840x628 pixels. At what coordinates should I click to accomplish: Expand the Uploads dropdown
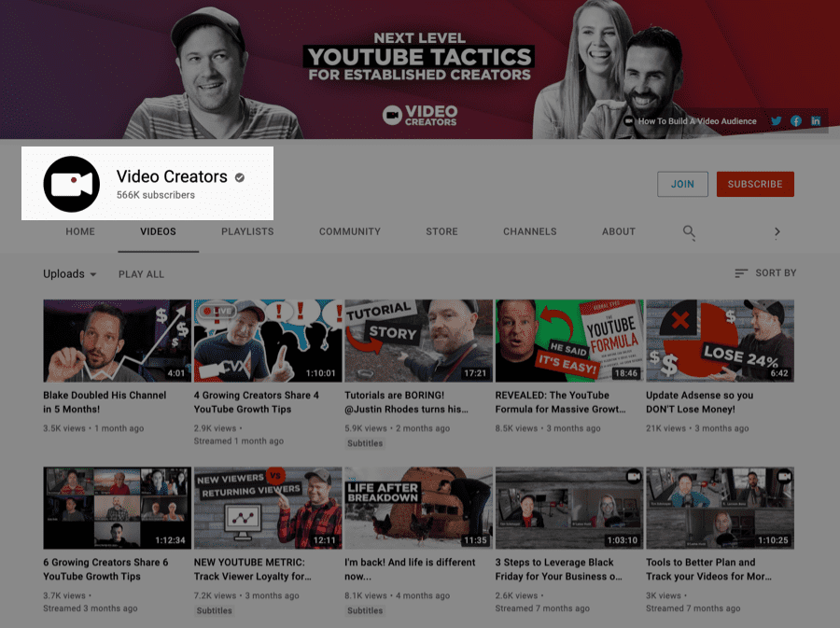click(70, 274)
